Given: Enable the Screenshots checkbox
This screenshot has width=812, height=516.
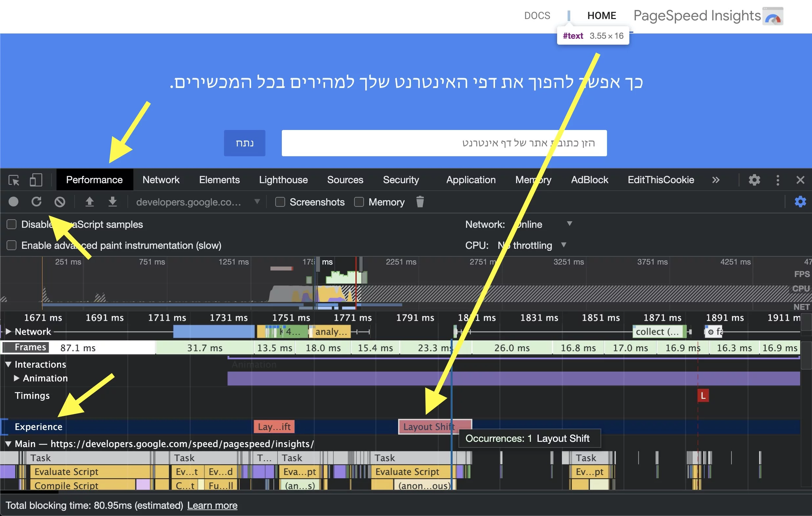Looking at the screenshot, I should click(280, 202).
